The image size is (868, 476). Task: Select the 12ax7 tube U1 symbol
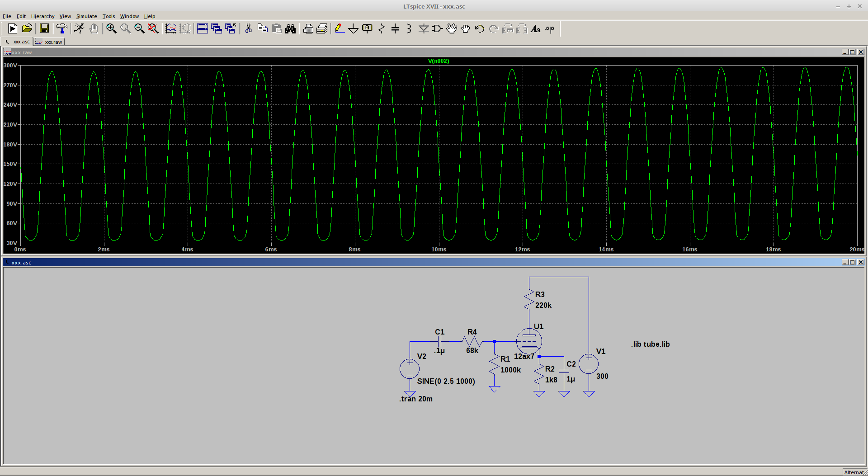pos(529,341)
